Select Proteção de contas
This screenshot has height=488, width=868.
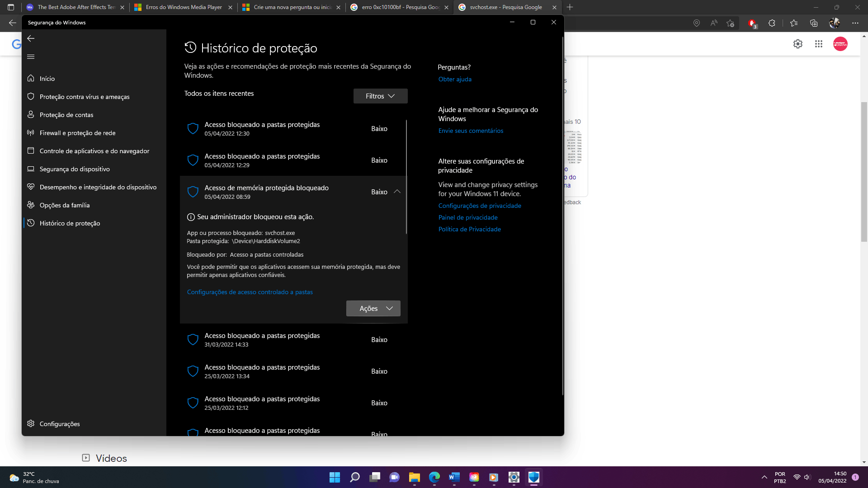pos(94,115)
